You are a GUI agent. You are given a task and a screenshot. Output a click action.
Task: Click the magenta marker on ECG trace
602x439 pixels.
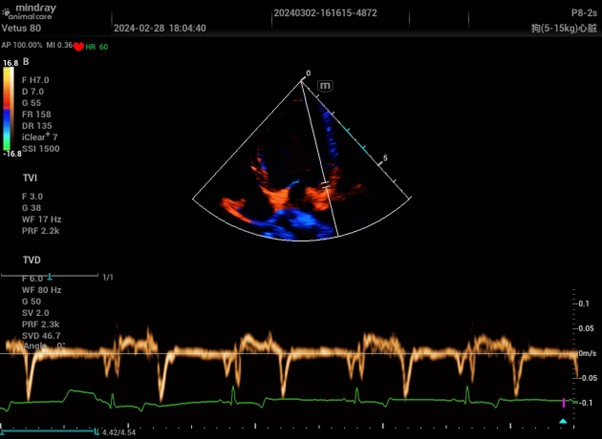562,402
